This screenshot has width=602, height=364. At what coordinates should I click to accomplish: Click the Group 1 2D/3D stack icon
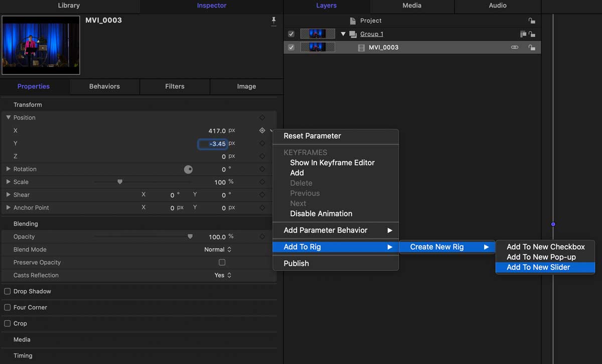click(x=523, y=34)
